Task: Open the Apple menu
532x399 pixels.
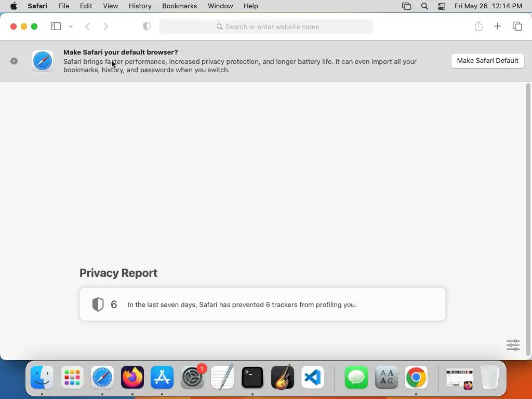Action: (x=14, y=6)
